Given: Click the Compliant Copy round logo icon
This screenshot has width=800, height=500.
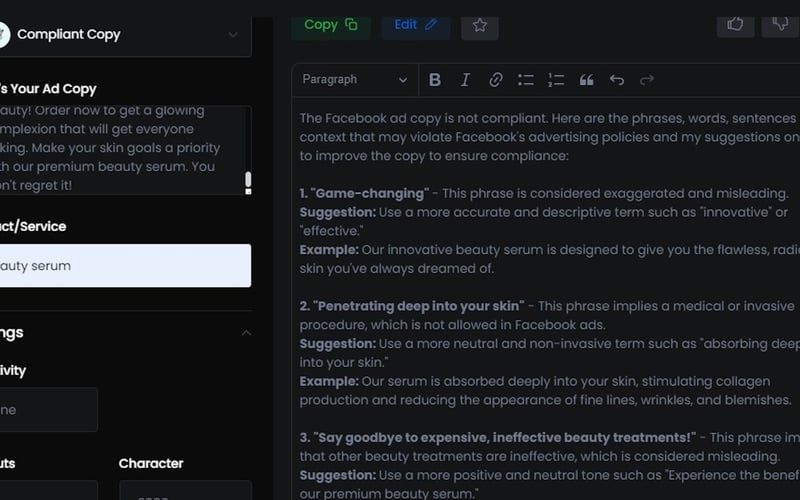Looking at the screenshot, I should [3, 35].
